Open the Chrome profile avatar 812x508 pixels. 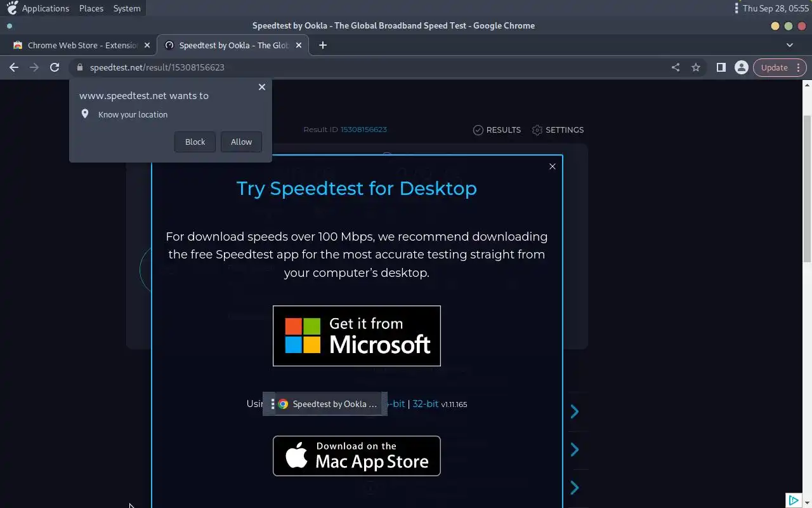tap(741, 67)
